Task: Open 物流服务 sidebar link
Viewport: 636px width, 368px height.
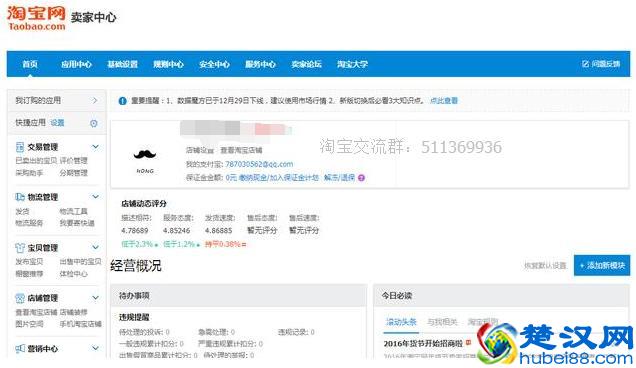Action: [29, 223]
